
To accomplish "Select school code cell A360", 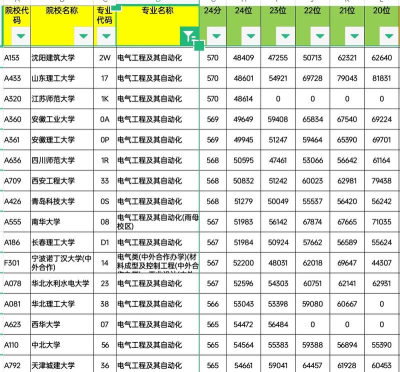I will click(x=16, y=119).
